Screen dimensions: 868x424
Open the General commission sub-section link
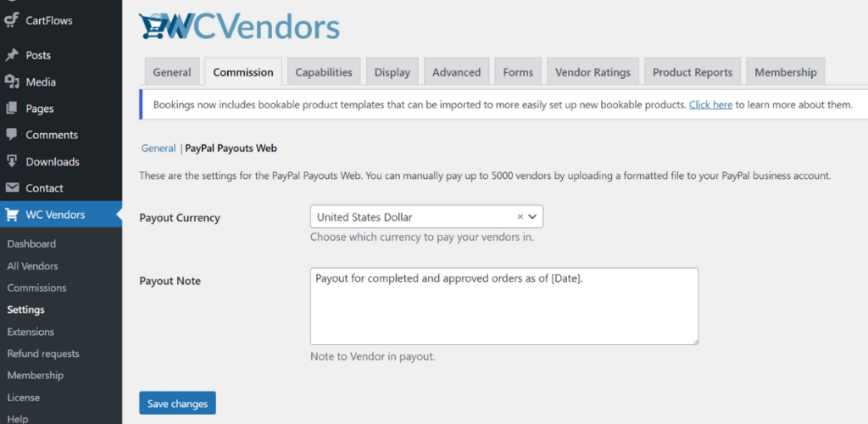(x=158, y=148)
